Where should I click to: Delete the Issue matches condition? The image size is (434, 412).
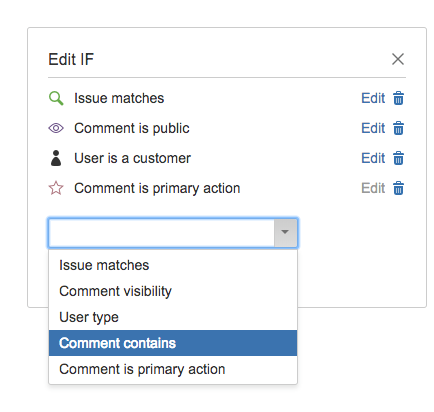[398, 98]
